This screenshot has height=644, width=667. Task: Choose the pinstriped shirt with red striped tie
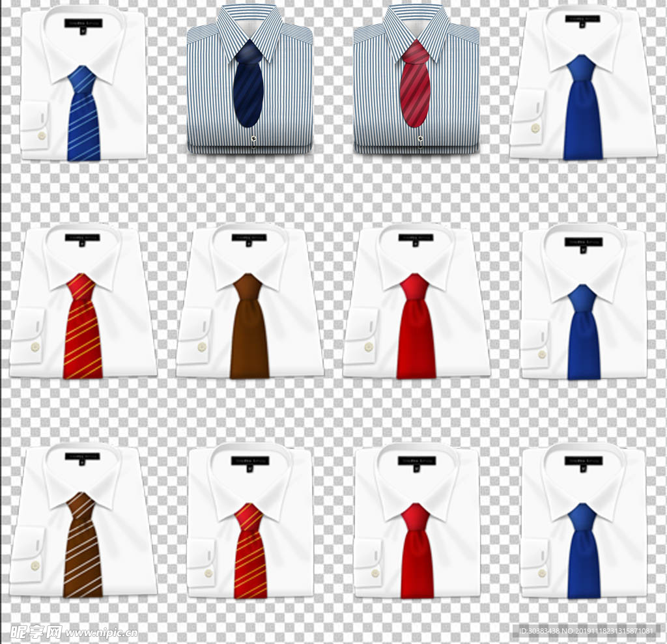pyautogui.click(x=416, y=81)
